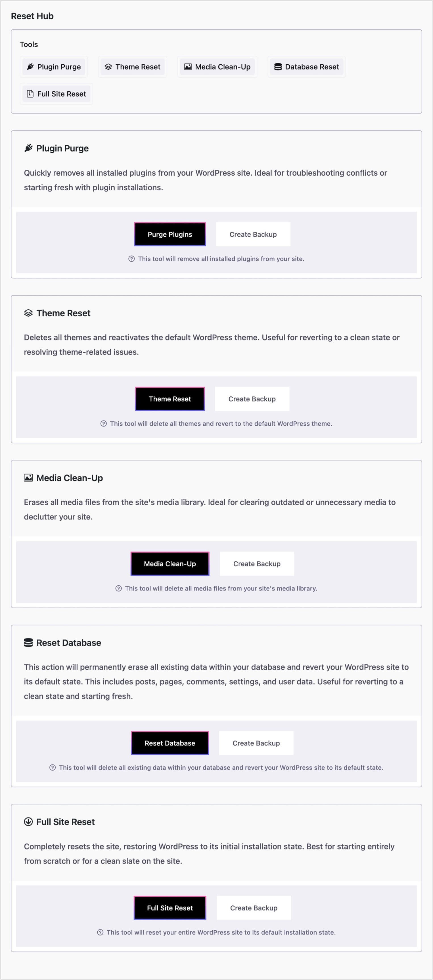Viewport: 433px width, 980px height.
Task: Click help icon next to plugin removal note
Action: pos(131,259)
